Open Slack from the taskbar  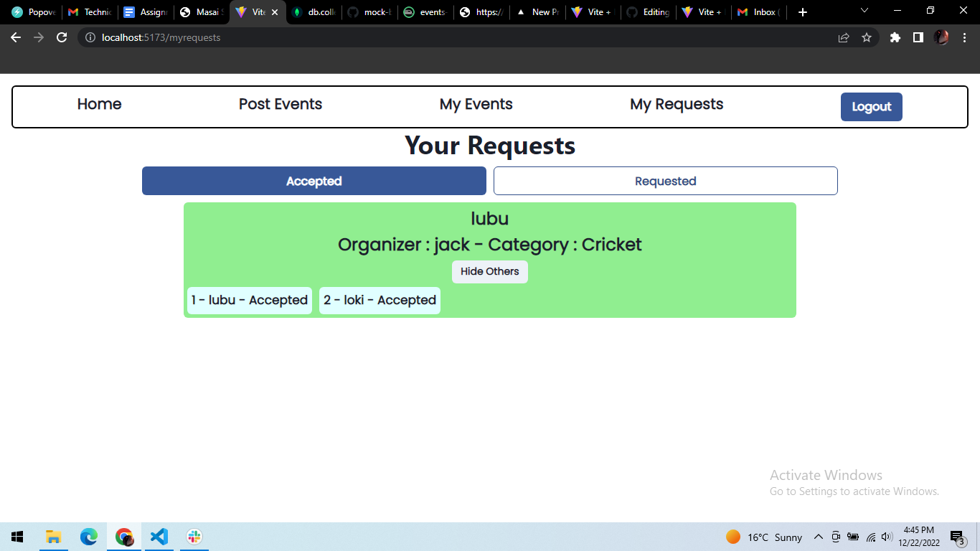pyautogui.click(x=194, y=537)
